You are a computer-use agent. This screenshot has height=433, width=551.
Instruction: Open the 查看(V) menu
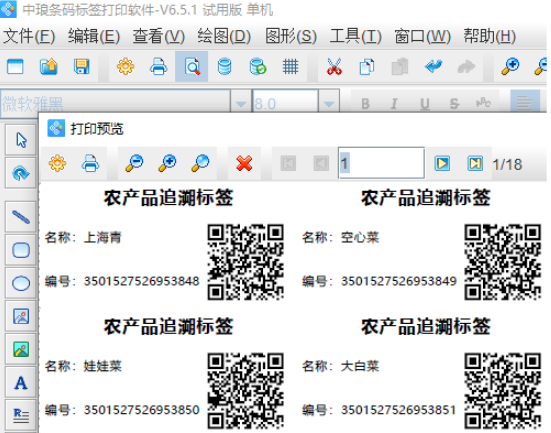coord(159,36)
